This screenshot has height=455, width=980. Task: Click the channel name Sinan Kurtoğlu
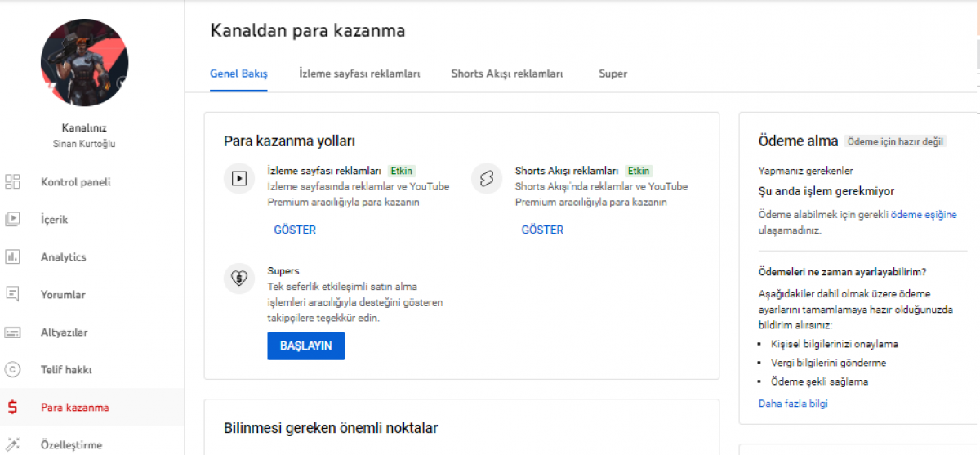pyautogui.click(x=84, y=144)
